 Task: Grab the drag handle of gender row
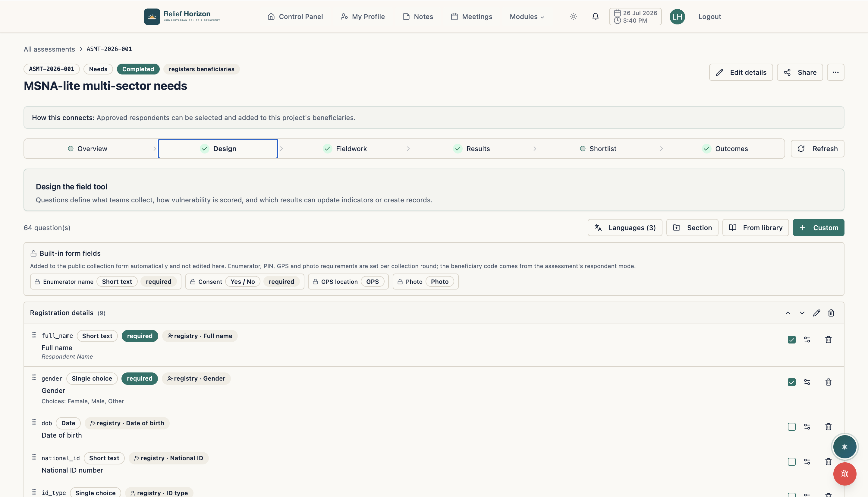[34, 377]
